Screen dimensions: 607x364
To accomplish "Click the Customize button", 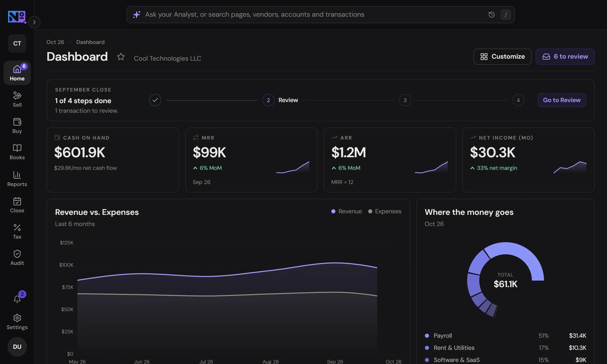I will [x=502, y=57].
